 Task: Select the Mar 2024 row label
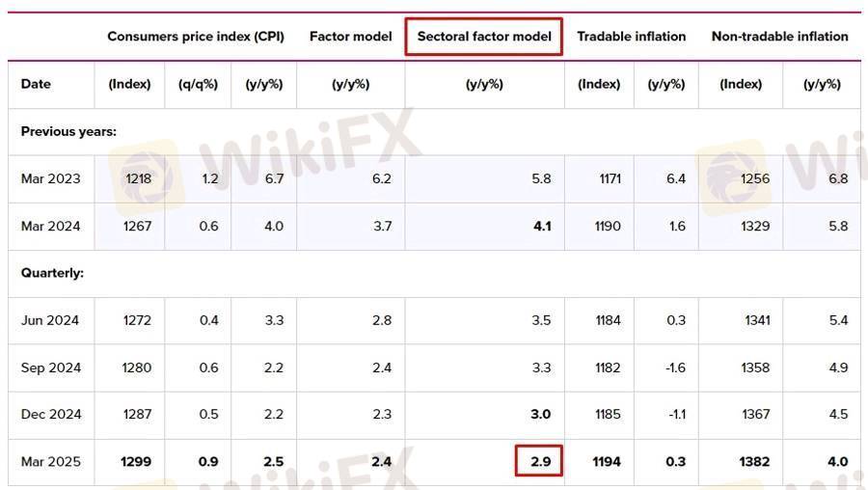coord(50,226)
